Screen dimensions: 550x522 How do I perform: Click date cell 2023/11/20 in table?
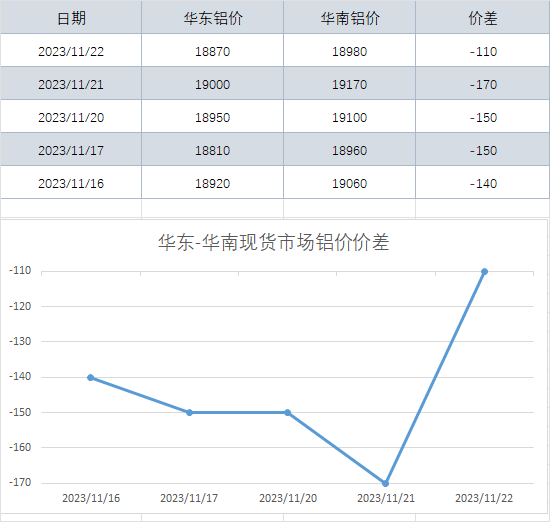pos(71,116)
